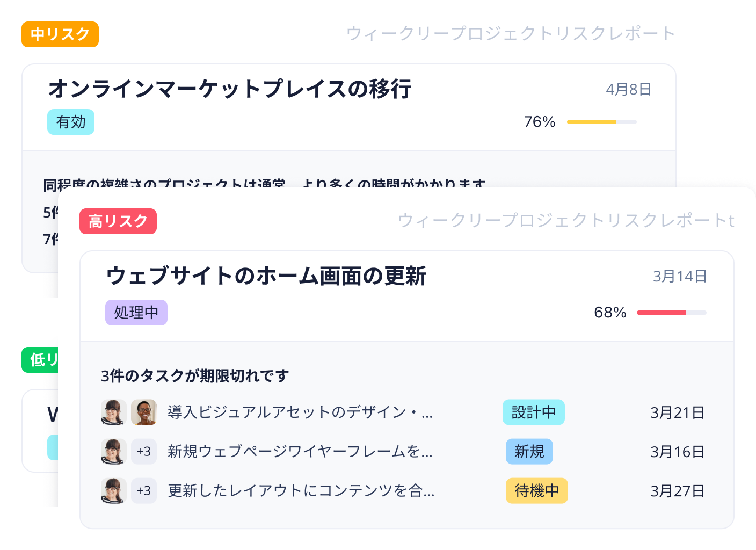Toggle the 設計中 status tag
The height and width of the screenshot is (550, 756).
533,412
